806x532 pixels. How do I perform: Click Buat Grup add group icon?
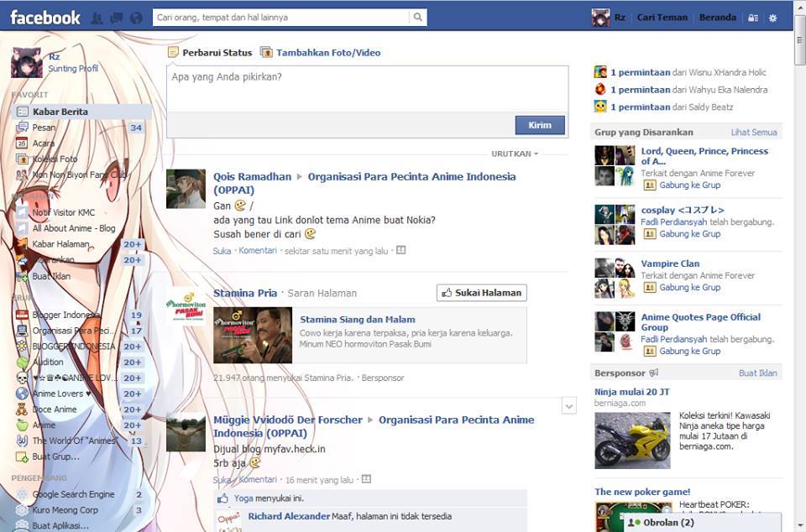(22, 456)
